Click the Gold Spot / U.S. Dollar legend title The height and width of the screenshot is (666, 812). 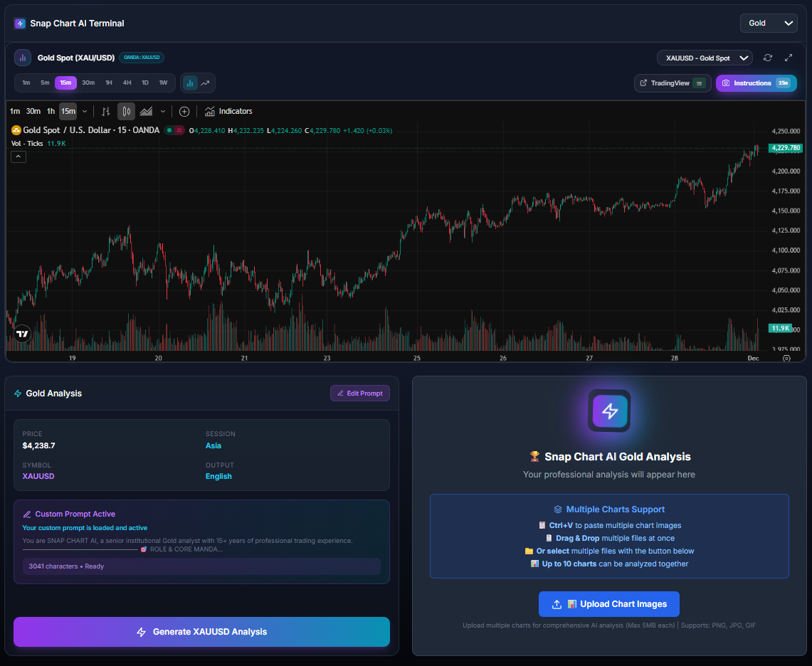coord(91,130)
